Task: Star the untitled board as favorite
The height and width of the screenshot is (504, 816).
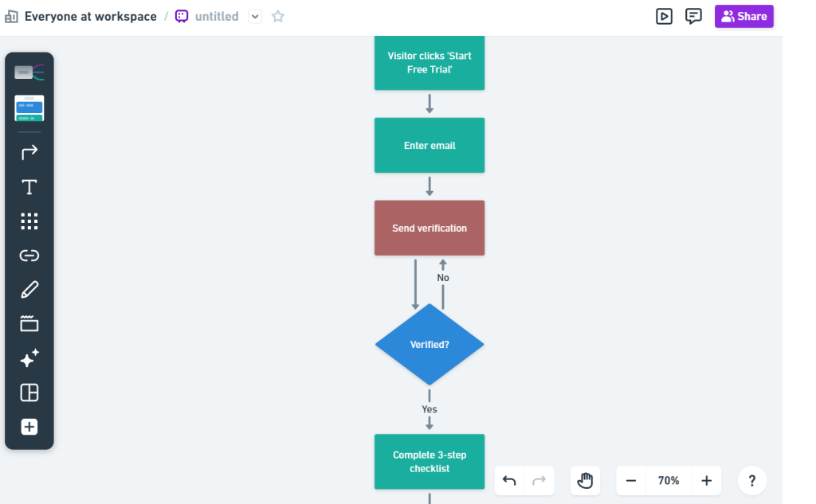Action: click(277, 16)
